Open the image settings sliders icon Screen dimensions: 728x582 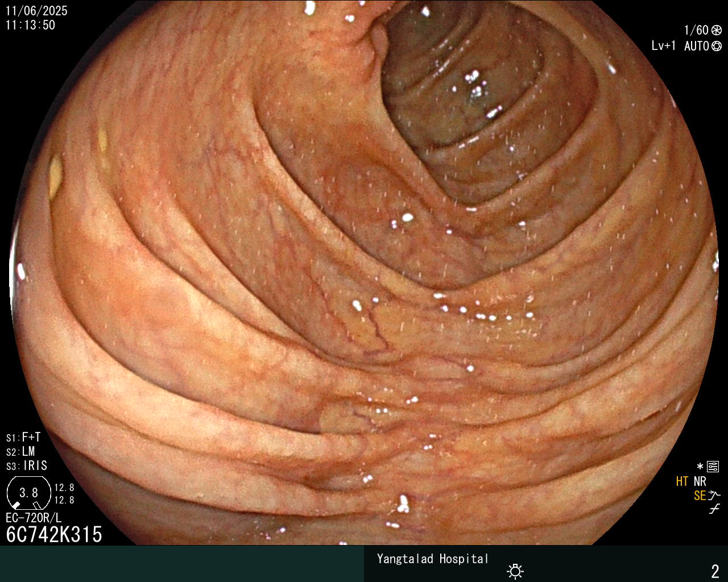[x=713, y=467]
